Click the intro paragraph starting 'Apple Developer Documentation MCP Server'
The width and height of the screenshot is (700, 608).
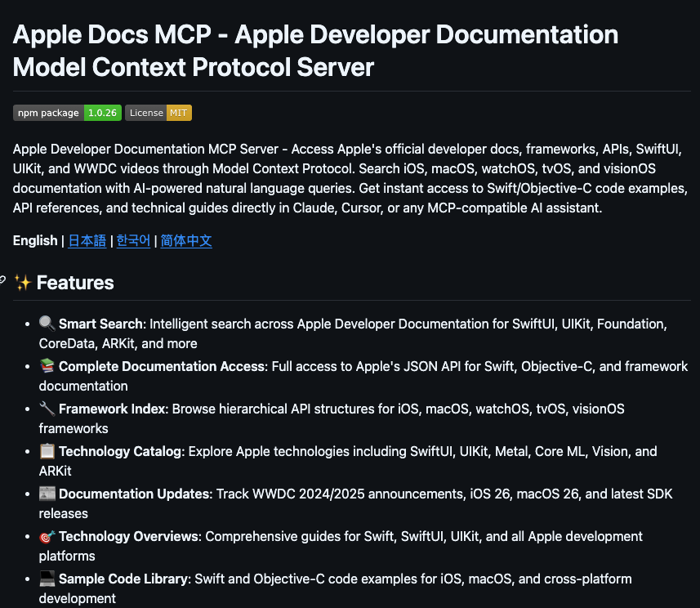tap(350, 178)
